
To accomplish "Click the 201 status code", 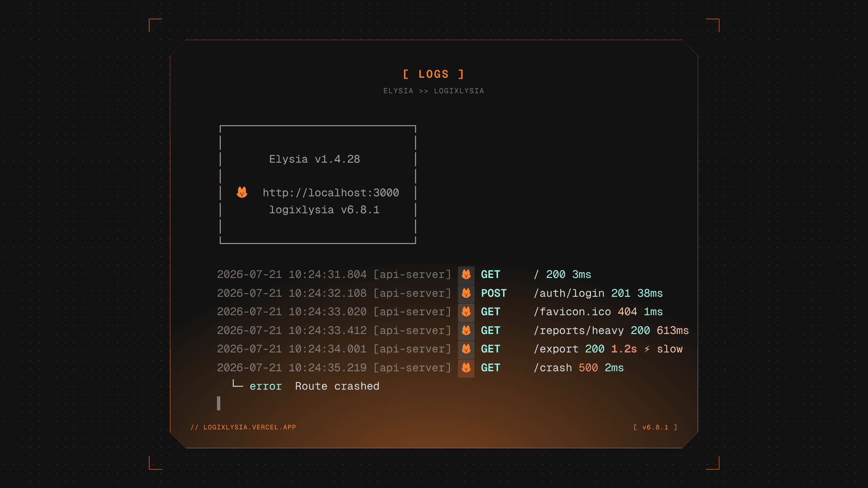I will tap(621, 293).
